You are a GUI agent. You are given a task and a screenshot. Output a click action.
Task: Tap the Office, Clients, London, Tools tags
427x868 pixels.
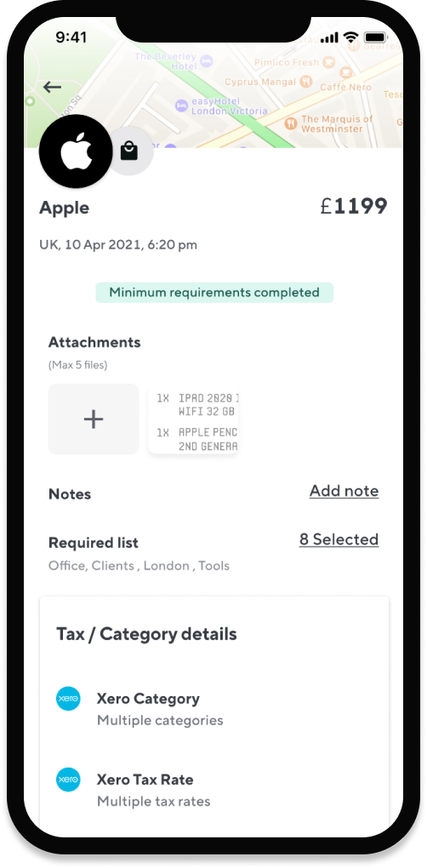pos(139,566)
